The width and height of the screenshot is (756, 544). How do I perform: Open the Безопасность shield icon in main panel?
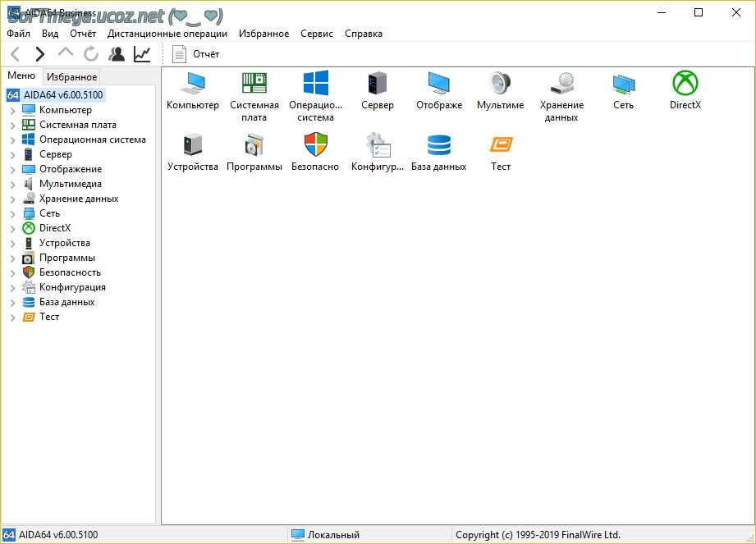coord(315,146)
